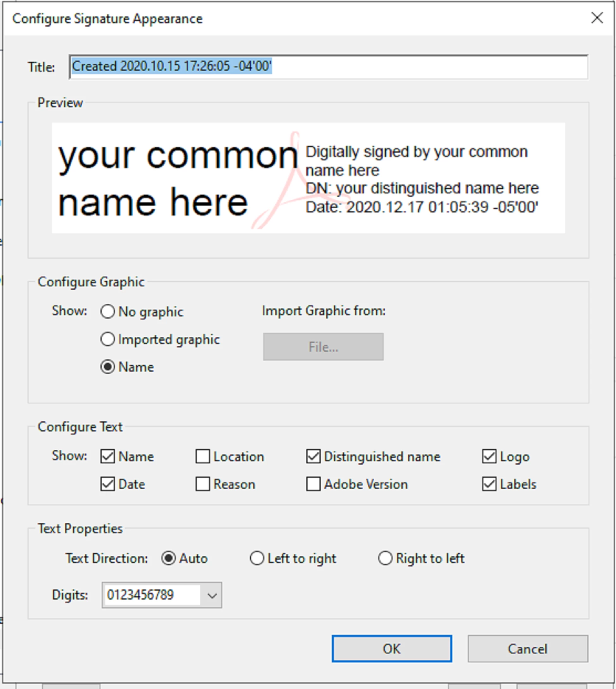Toggle the Distinguished name checkbox
616x689 pixels.
pos(314,456)
